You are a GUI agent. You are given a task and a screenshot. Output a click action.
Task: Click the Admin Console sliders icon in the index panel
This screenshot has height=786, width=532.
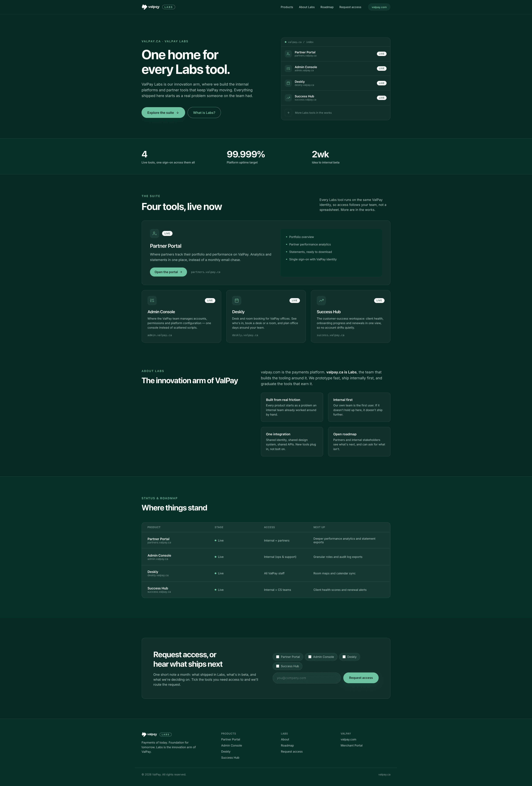[x=288, y=68]
